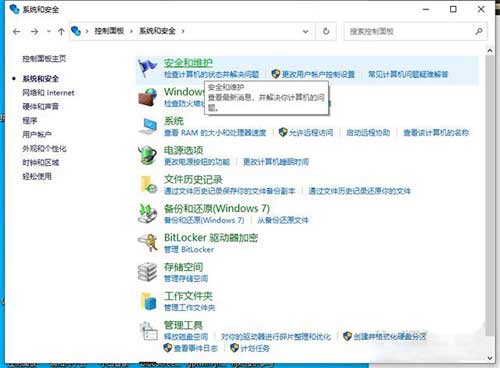This screenshot has height=368, width=500.
Task: Click shield icon beside 查看事件日志
Action: coord(168,348)
